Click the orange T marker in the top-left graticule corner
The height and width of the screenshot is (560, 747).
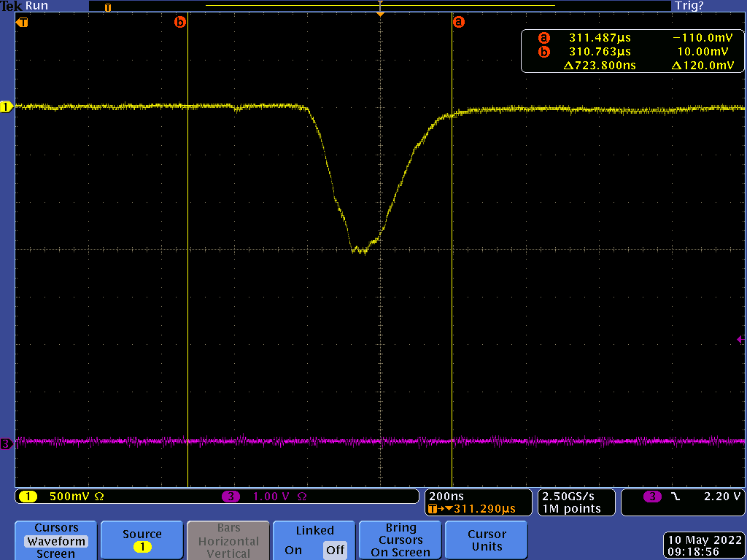click(23, 22)
